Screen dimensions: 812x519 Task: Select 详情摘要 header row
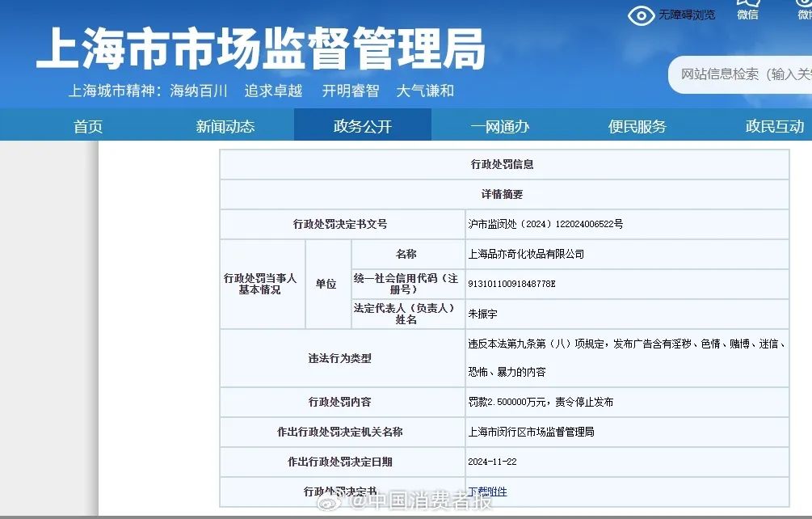click(x=504, y=194)
